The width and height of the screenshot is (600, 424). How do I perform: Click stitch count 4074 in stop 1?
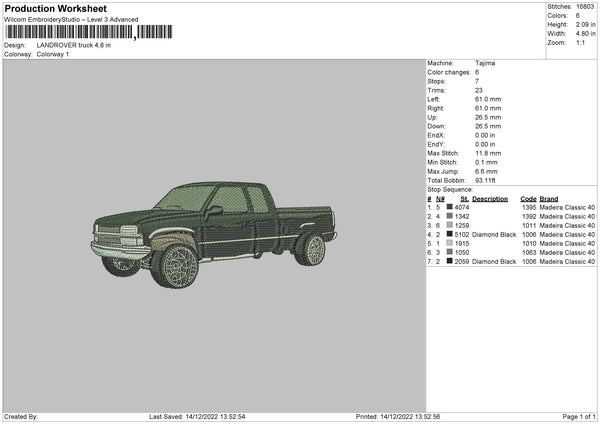[462, 207]
